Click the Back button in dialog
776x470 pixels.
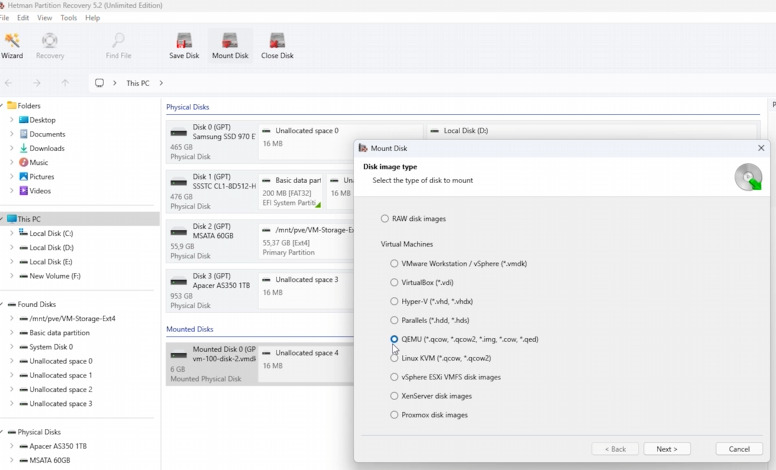click(x=615, y=449)
